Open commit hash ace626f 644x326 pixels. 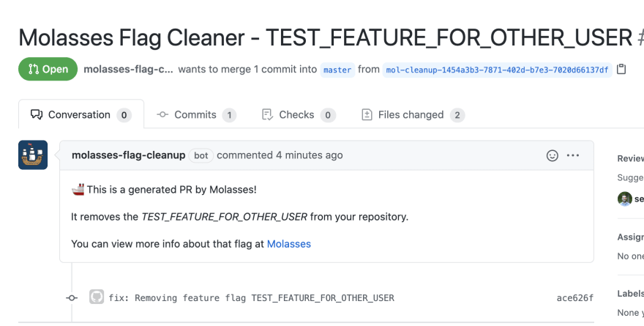[x=574, y=297]
